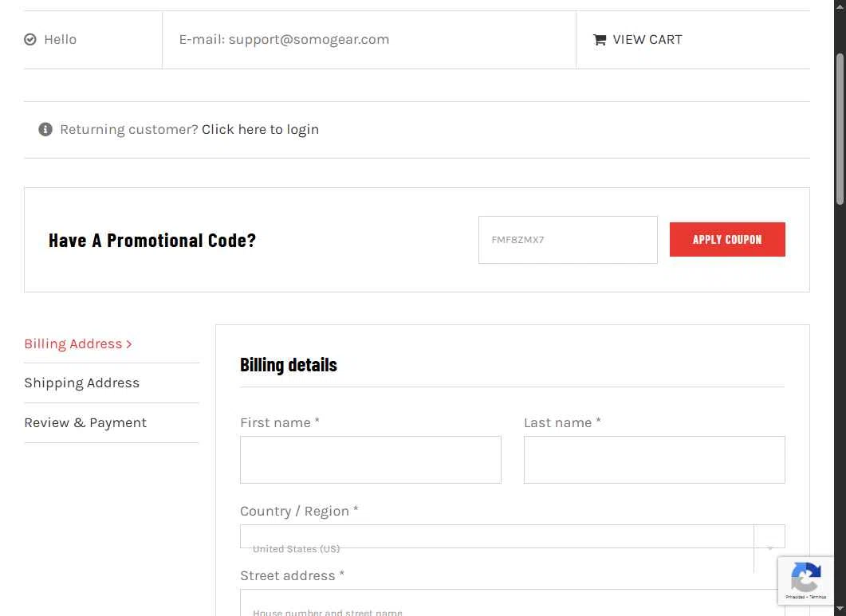Viewport: 846px width, 616px height.
Task: Click the shopping cart icon
Action: [600, 39]
